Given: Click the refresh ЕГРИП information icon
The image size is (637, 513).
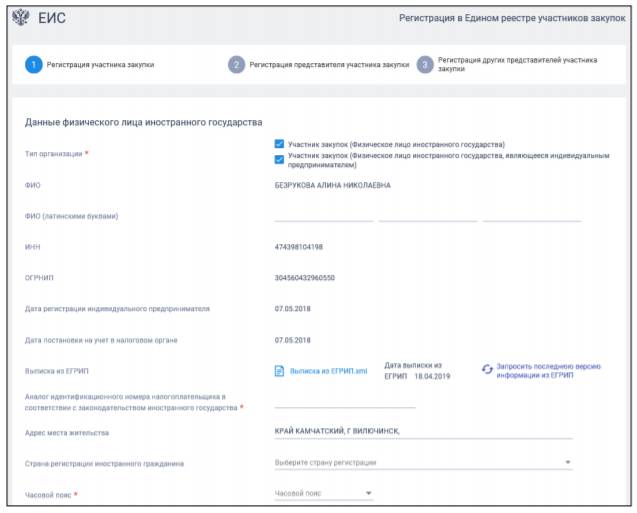Looking at the screenshot, I should pos(487,370).
